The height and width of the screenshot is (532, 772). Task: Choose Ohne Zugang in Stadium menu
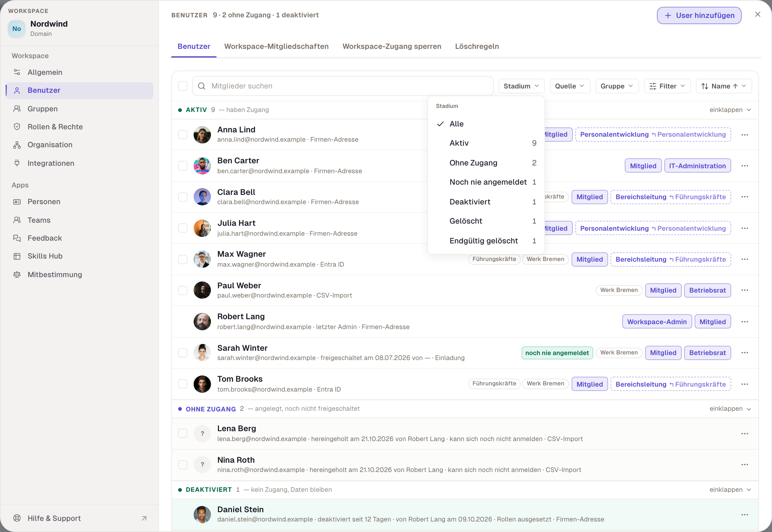(486, 163)
